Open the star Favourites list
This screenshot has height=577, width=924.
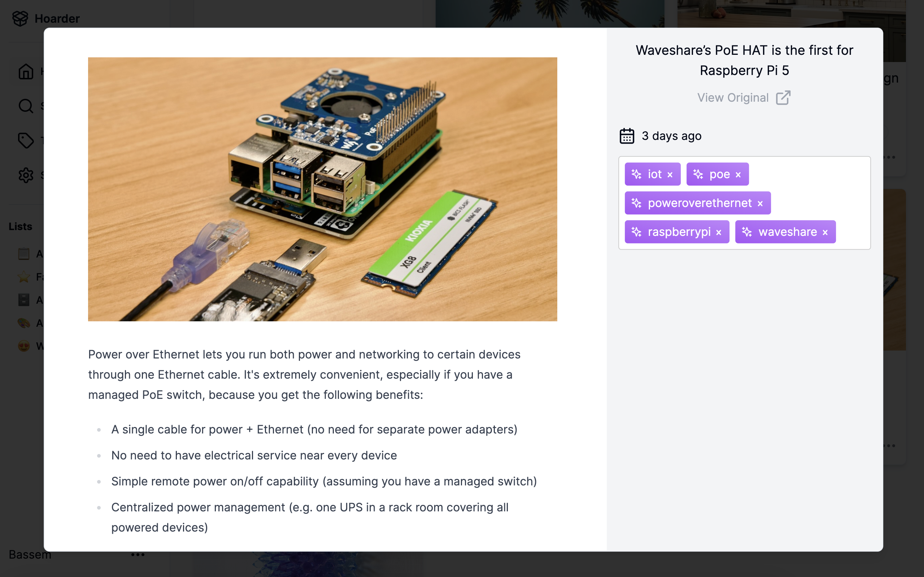point(24,277)
